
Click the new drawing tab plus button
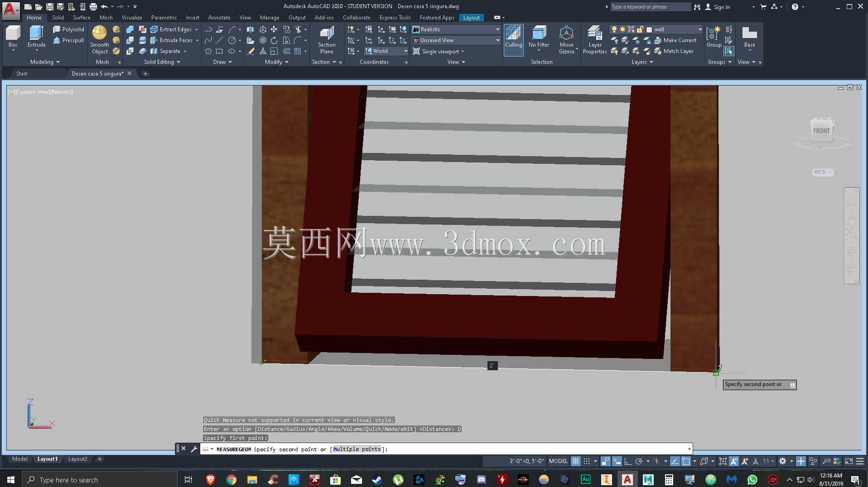(x=145, y=73)
